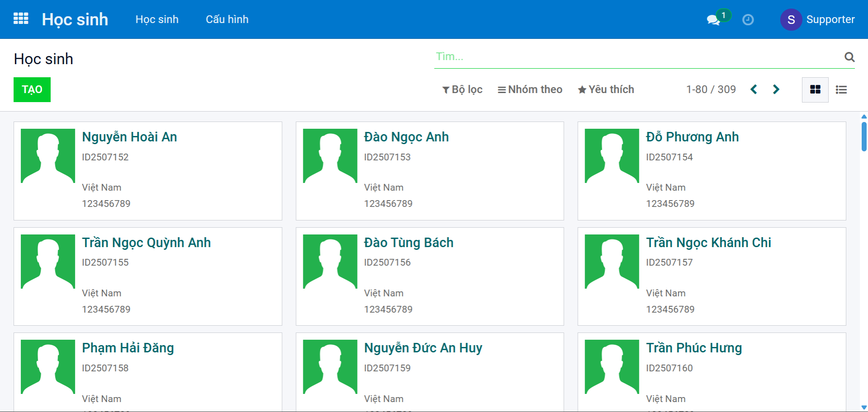Open the apps grid menu icon

point(21,19)
